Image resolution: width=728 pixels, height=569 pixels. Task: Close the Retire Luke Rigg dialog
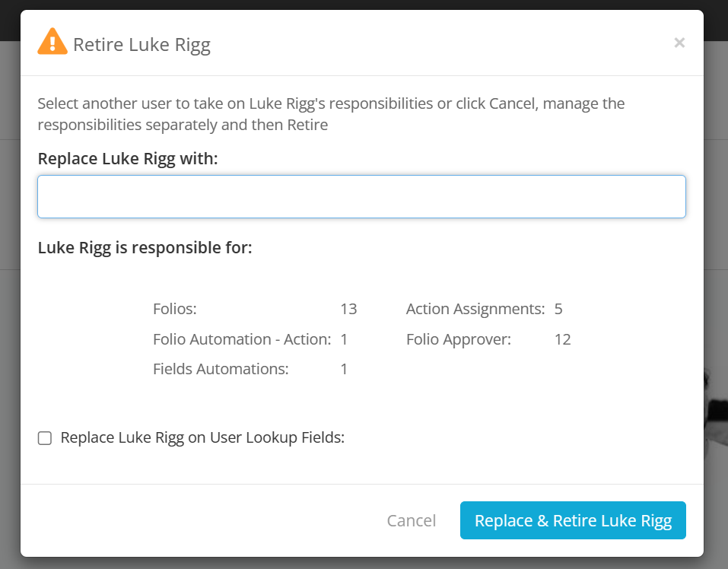coord(679,43)
